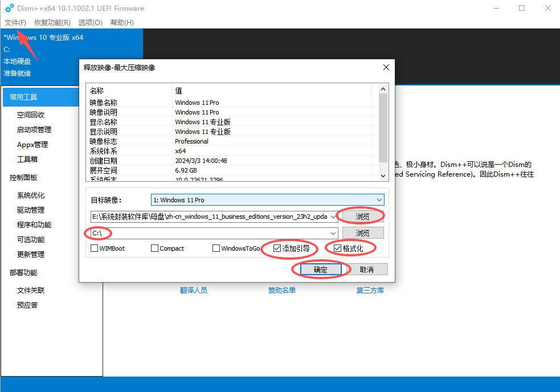Screen dimensions: 560x392
Task: Select 启动项管理 in the sidebar
Action: tap(34, 130)
